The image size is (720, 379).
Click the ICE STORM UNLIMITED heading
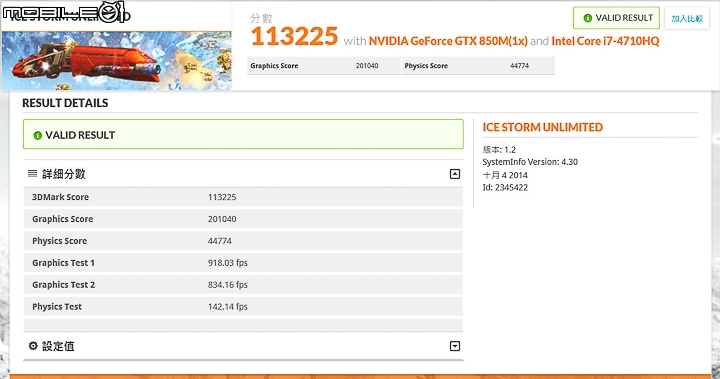point(542,127)
